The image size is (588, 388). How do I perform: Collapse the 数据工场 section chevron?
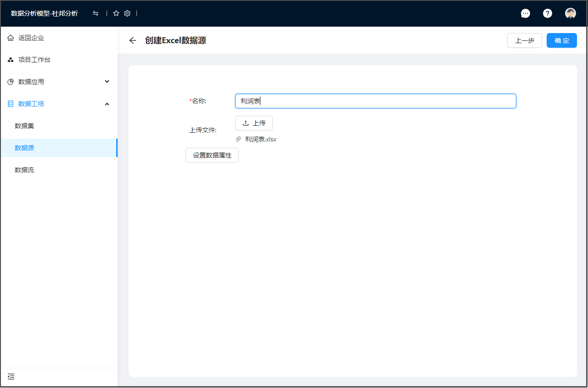click(x=107, y=104)
